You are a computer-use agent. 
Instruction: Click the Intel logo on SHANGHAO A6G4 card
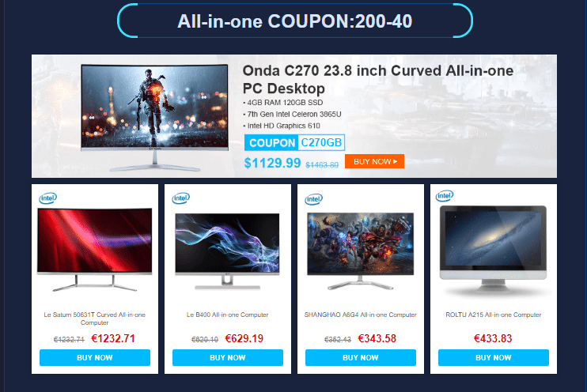coord(314,199)
